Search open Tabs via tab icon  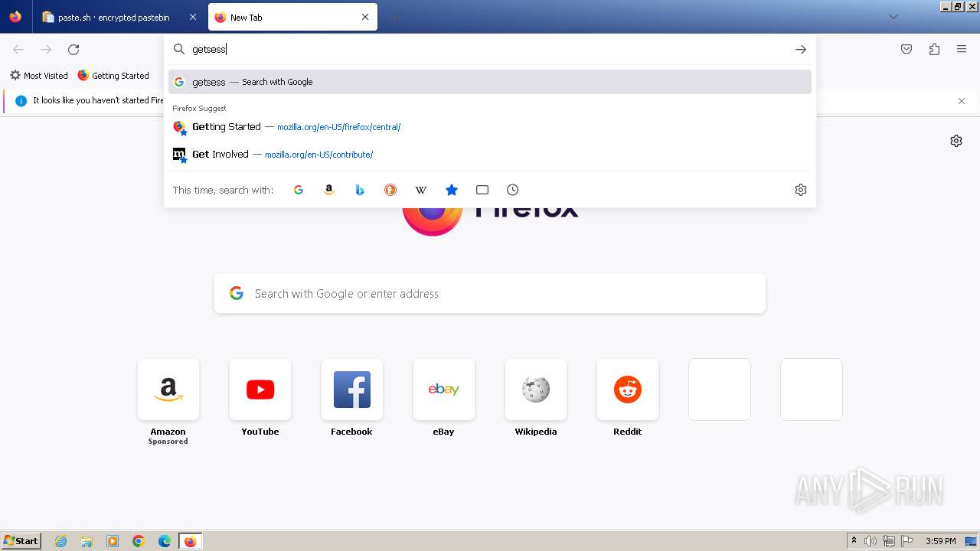click(482, 190)
